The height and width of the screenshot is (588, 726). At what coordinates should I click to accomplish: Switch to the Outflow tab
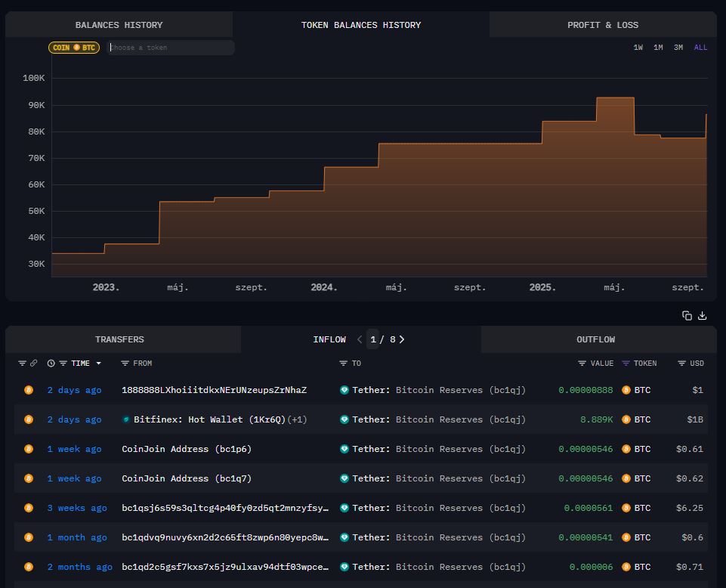(595, 339)
